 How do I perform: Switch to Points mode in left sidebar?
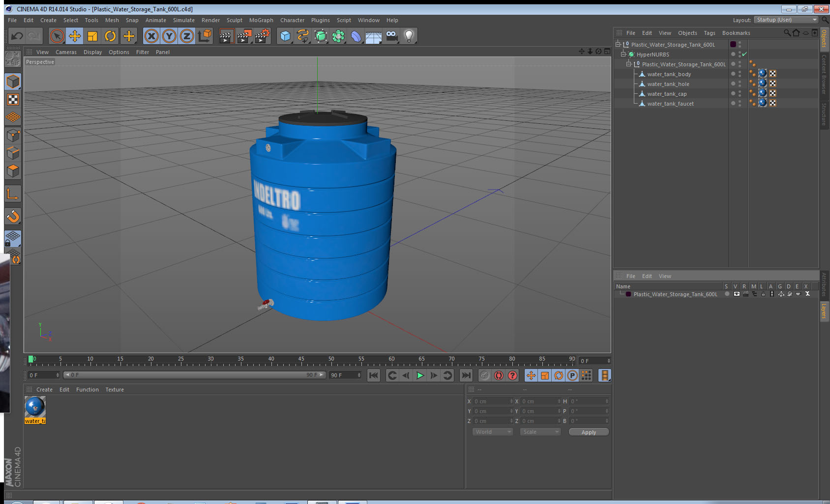(13, 135)
